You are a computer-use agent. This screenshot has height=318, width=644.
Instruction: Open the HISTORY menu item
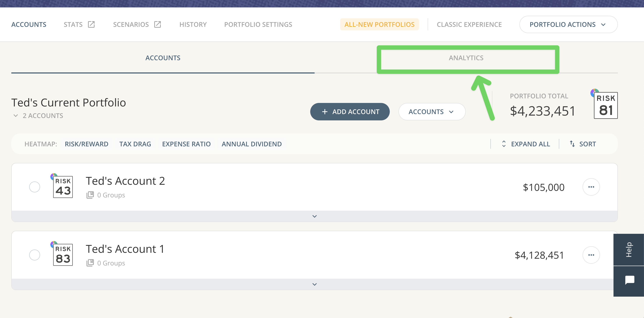coord(193,24)
